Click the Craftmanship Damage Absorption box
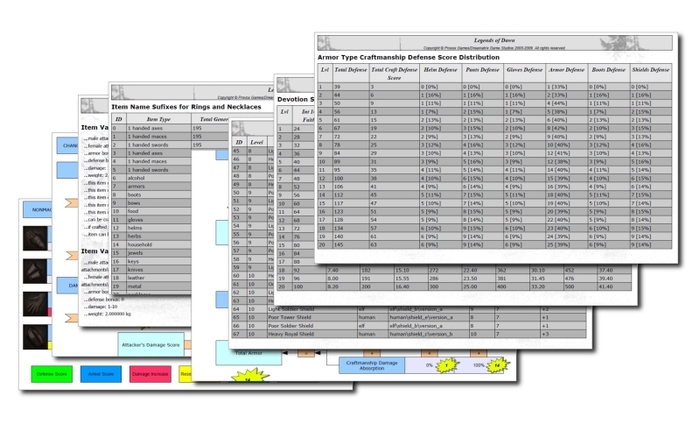 click(x=372, y=365)
